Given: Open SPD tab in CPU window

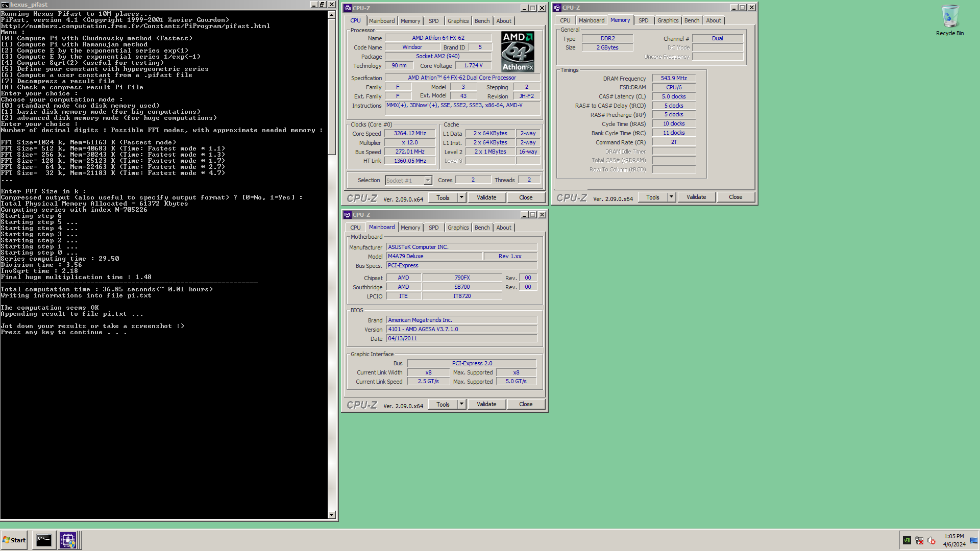Looking at the screenshot, I should [x=433, y=21].
